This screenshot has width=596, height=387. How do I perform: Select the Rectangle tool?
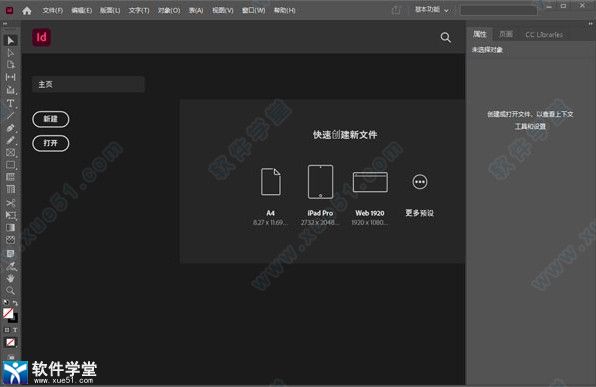tap(11, 165)
